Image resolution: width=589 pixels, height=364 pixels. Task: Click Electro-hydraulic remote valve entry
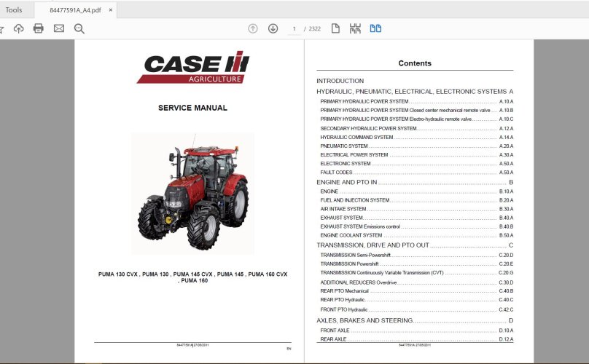click(x=416, y=119)
